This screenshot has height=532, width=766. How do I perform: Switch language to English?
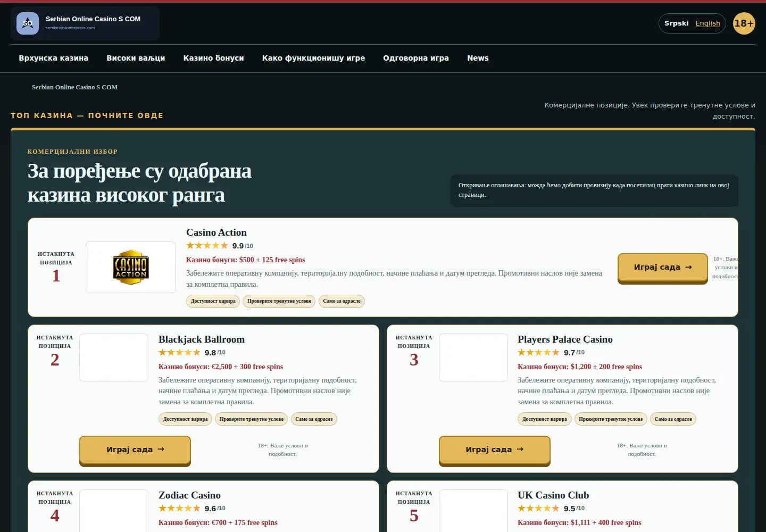[x=707, y=23]
